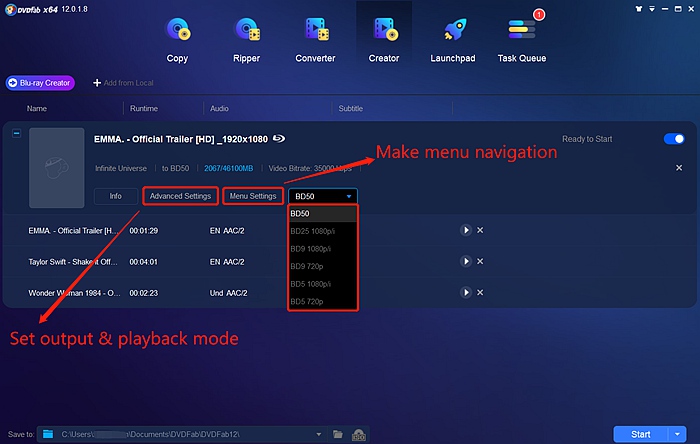
Task: Click the Video Bitrate text
Action: pos(310,168)
